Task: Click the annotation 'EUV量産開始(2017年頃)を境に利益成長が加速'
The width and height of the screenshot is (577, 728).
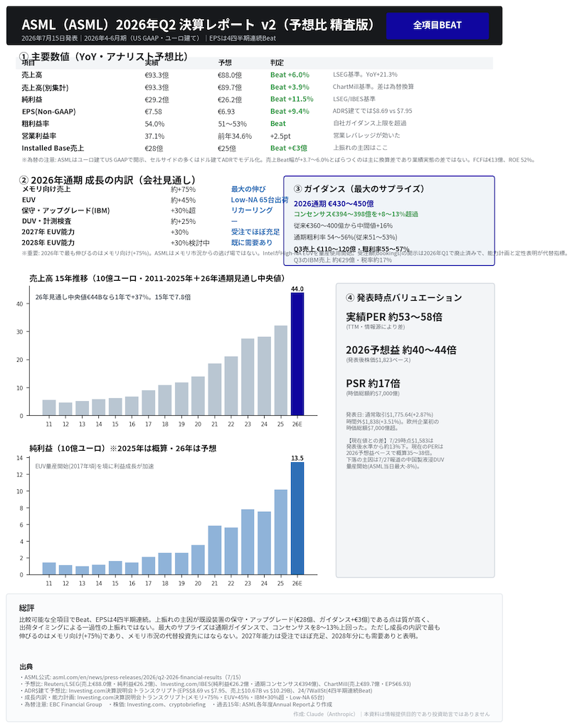Action: (95, 466)
